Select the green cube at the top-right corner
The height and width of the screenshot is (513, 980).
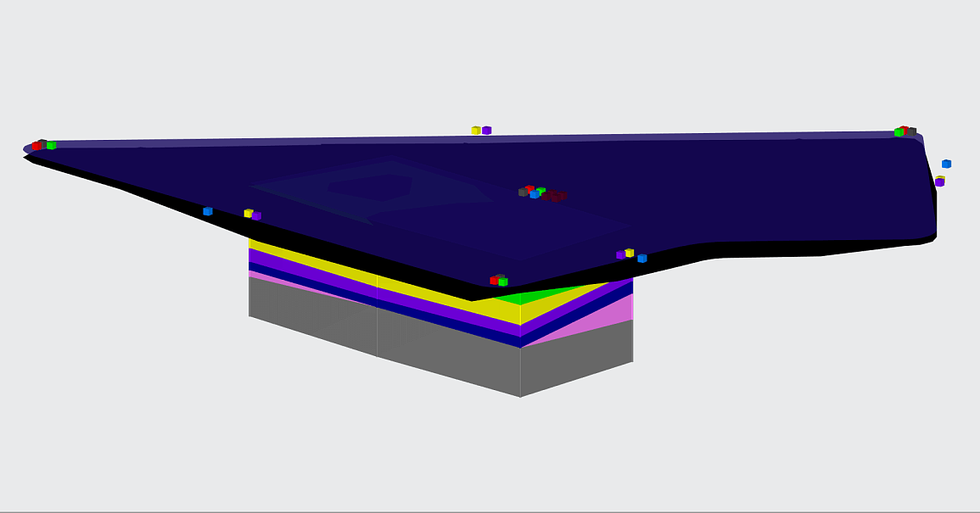[898, 132]
